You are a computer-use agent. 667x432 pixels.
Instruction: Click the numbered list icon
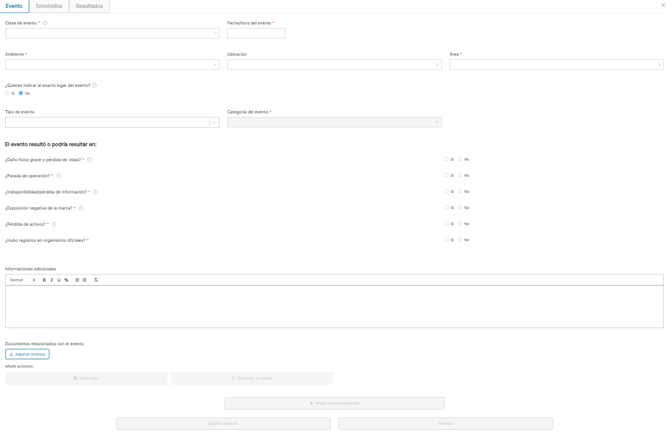click(77, 280)
